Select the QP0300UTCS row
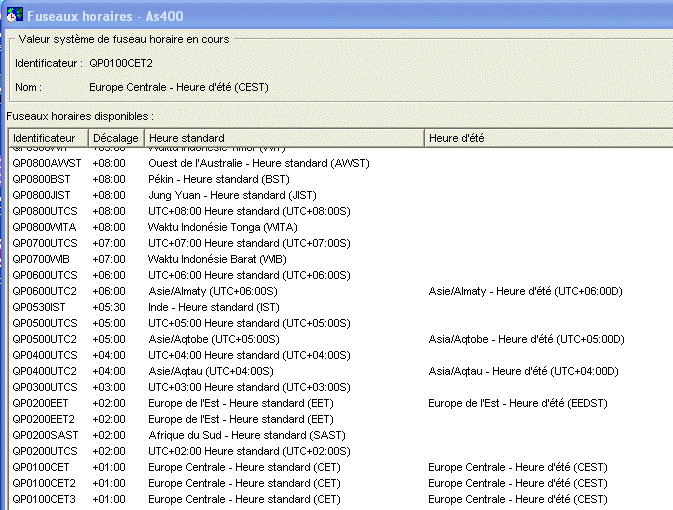Viewport: 673px width, 510px height. [x=341, y=387]
